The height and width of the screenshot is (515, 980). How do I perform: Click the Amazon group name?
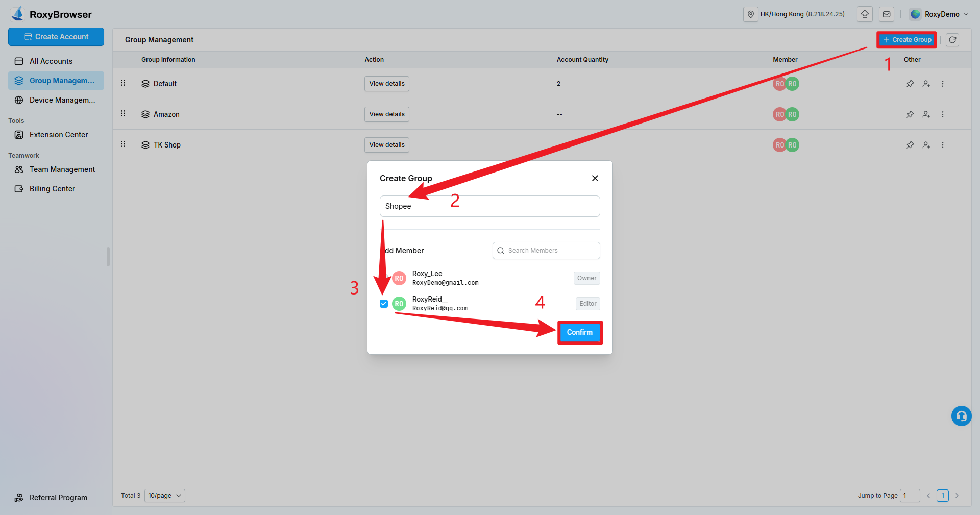[x=166, y=114]
